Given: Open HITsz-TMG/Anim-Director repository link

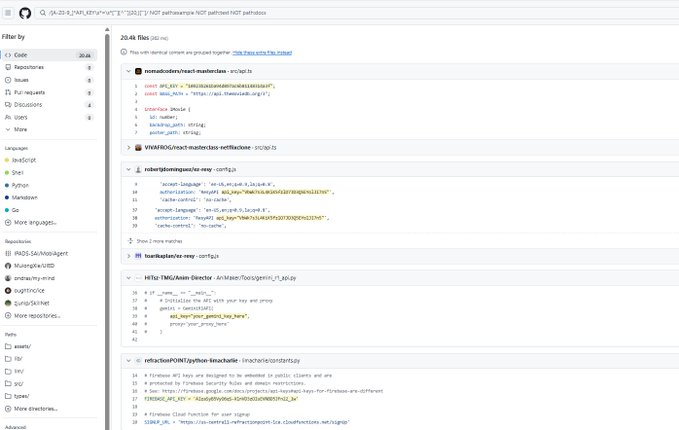Looking at the screenshot, I should 178,278.
